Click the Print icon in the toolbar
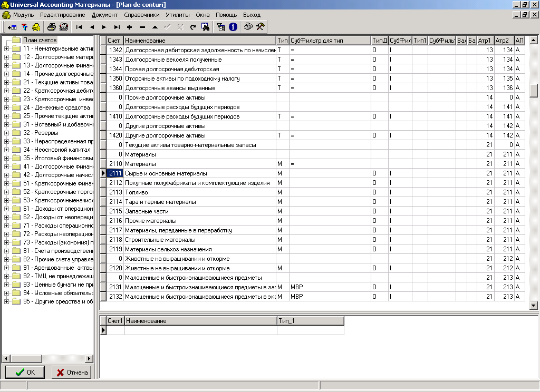Screen dimensions: 540x392 52,27
